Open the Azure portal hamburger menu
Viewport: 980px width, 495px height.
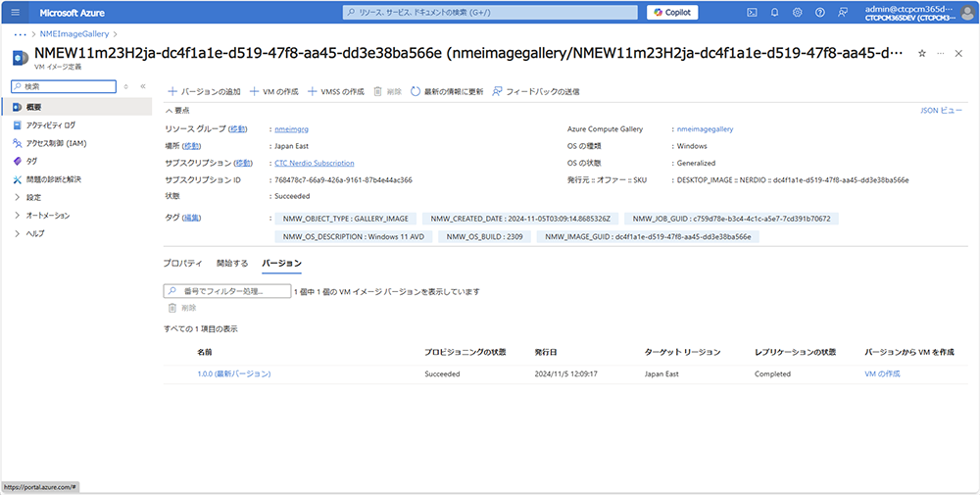click(16, 13)
